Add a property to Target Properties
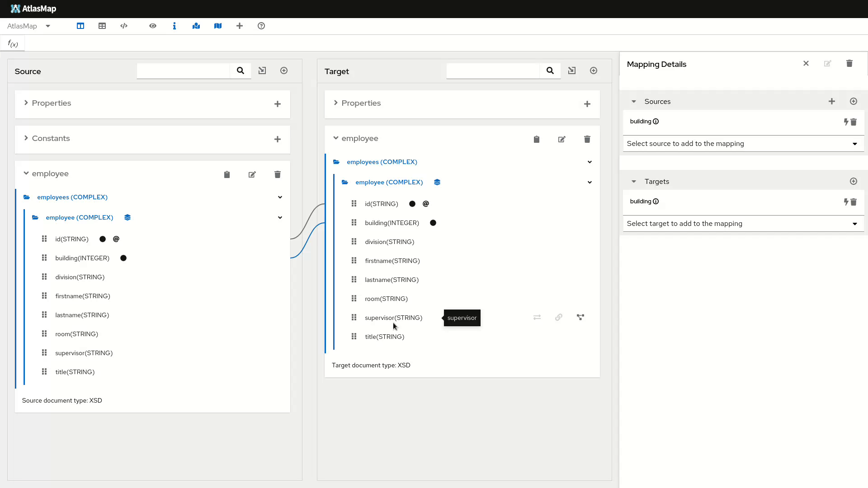The height and width of the screenshot is (488, 868). (587, 104)
